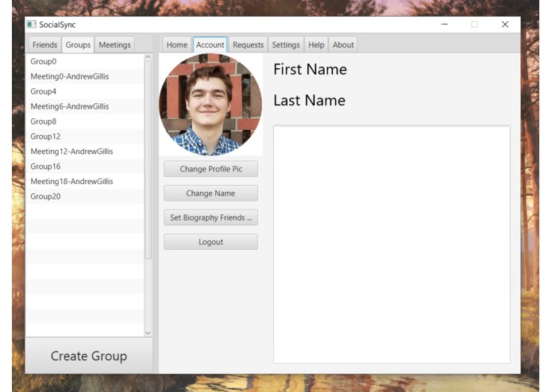The image size is (552, 392).
Task: Click Set Biography Friends button
Action: point(211,217)
